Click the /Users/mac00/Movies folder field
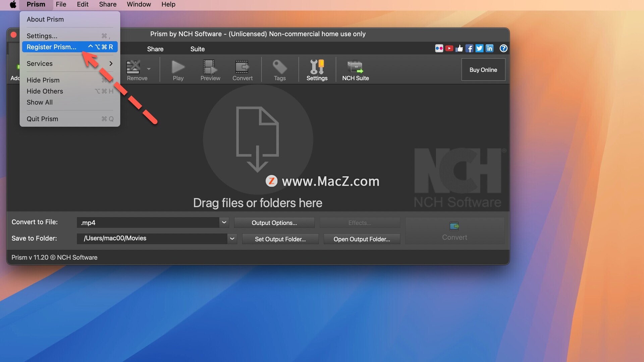Viewport: 644px width, 362px height. tap(152, 239)
